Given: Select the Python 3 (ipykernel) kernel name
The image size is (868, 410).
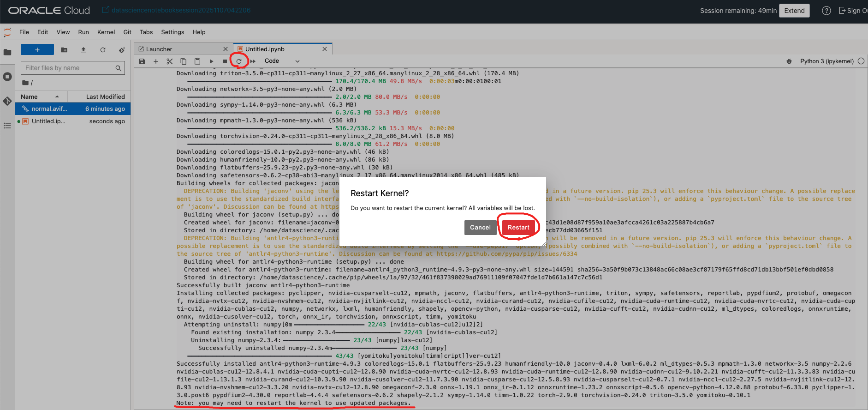Looking at the screenshot, I should coord(827,61).
